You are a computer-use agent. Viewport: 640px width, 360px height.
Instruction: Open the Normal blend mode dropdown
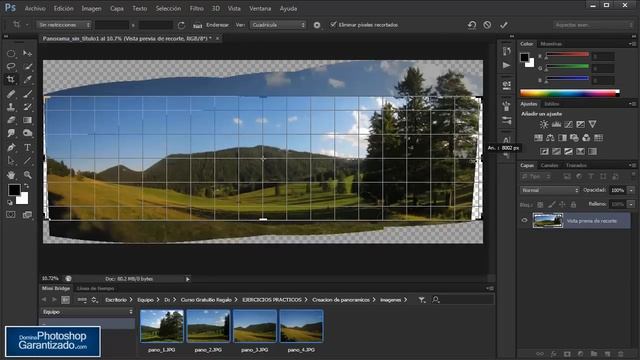pos(549,190)
